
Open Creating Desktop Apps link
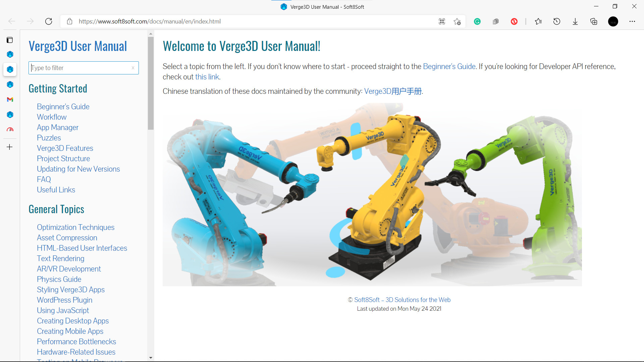(73, 321)
